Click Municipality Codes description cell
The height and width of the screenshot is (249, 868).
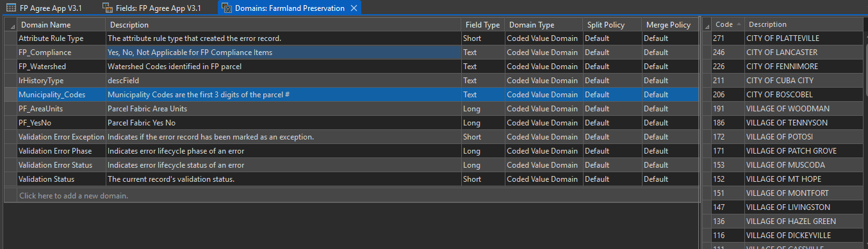(x=283, y=95)
